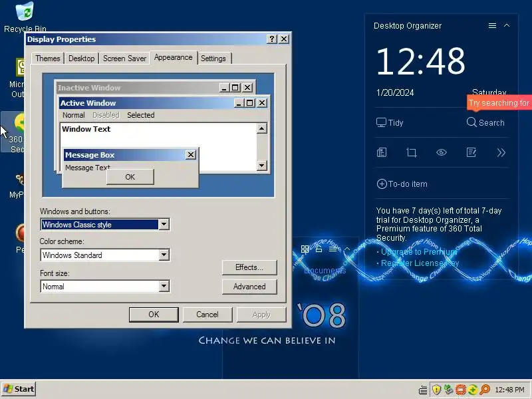The height and width of the screenshot is (399, 532).
Task: Close the Display Properties dialog
Action: [284, 39]
